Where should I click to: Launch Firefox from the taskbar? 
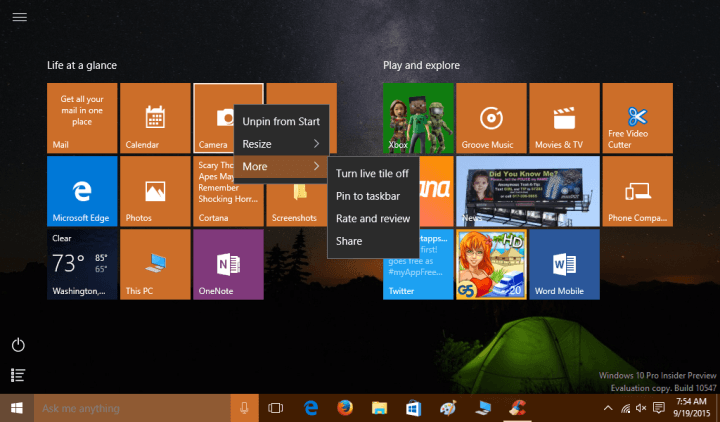[345, 408]
